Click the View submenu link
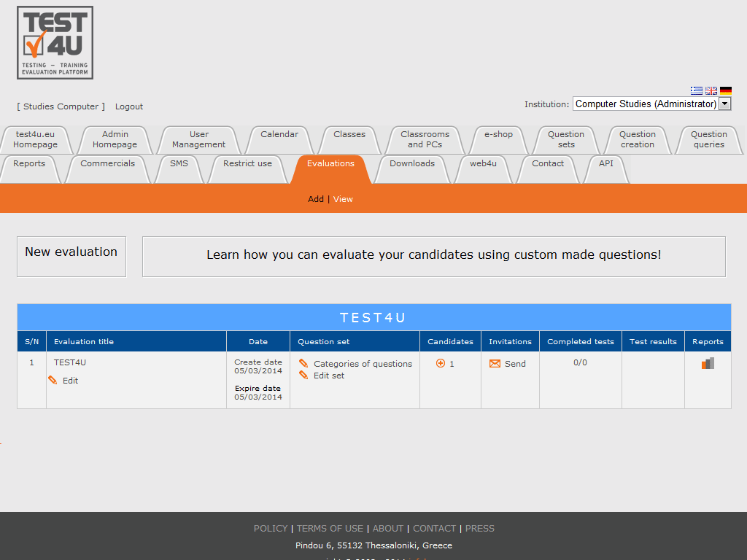This screenshot has width=747, height=560. click(x=343, y=199)
